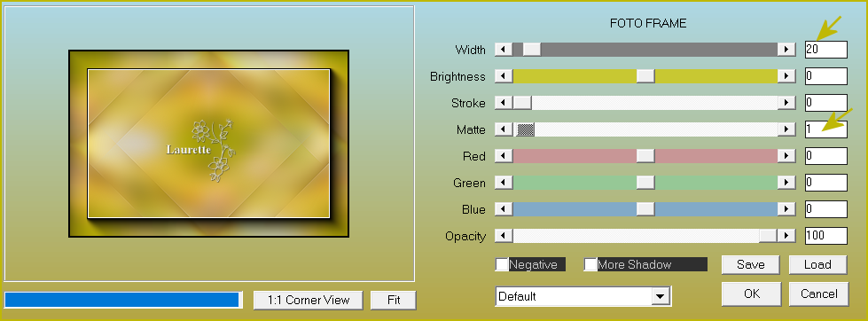Switch to 1:1 Corner View
Screen dimensions: 868x321
(309, 300)
